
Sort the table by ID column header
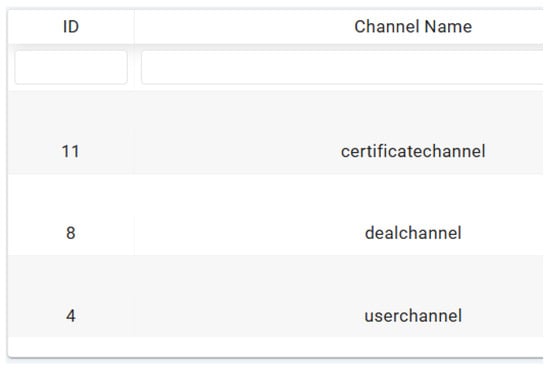tap(71, 27)
